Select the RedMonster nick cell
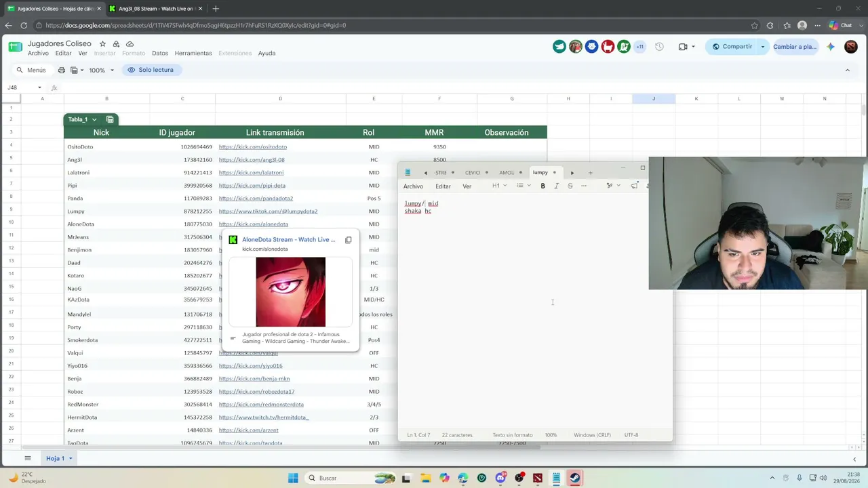868x488 pixels. [x=106, y=405]
